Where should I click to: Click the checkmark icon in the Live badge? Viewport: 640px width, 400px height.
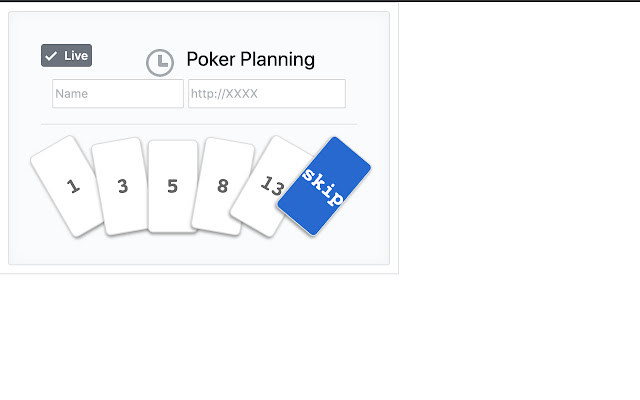click(51, 56)
